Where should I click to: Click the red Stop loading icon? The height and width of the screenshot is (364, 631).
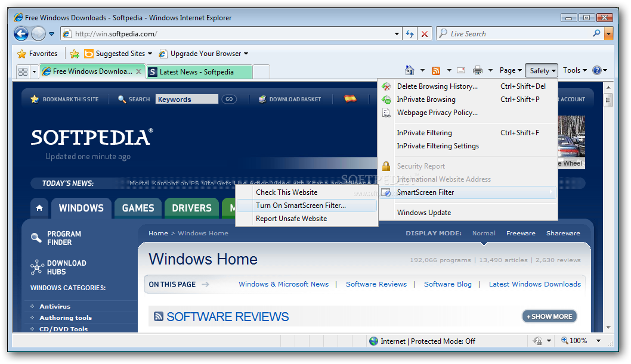pyautogui.click(x=425, y=34)
